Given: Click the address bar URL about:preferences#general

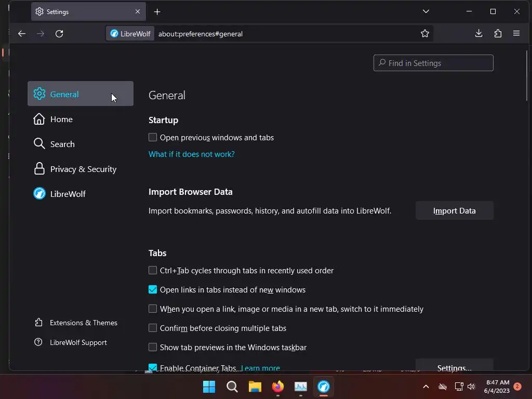Looking at the screenshot, I should pyautogui.click(x=201, y=34).
